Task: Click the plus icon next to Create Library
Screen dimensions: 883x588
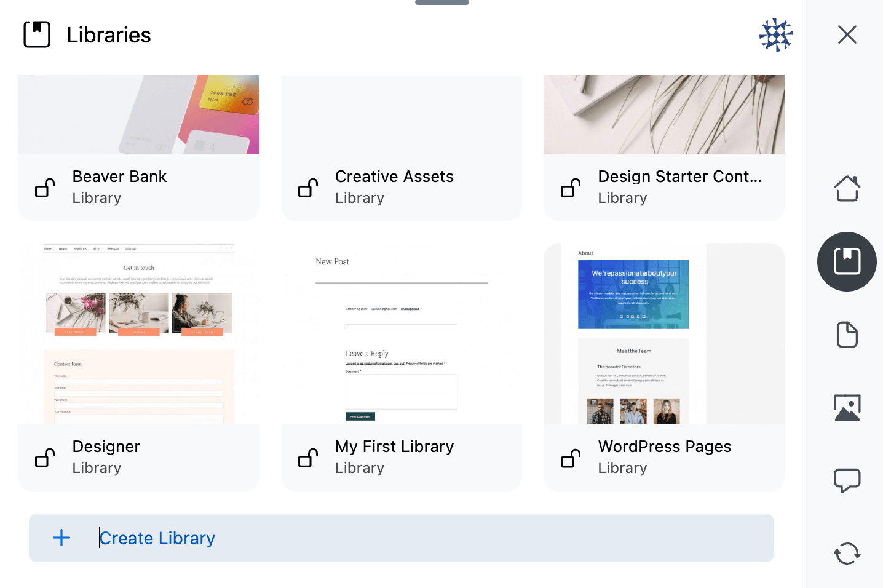Action: point(61,538)
